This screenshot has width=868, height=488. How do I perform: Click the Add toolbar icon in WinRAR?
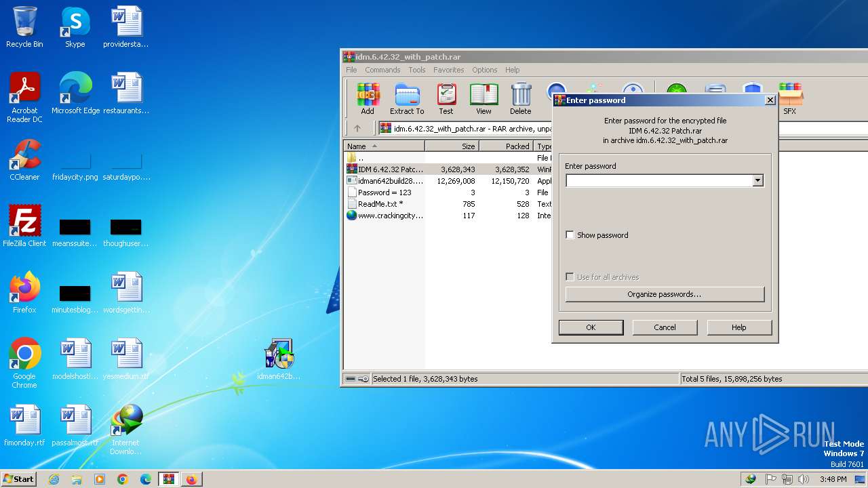(x=368, y=98)
